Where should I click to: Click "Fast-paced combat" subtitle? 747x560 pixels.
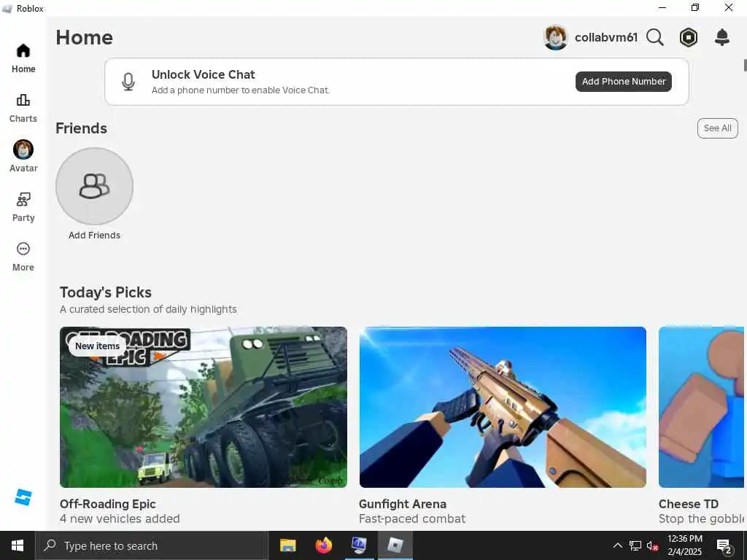pyautogui.click(x=412, y=518)
